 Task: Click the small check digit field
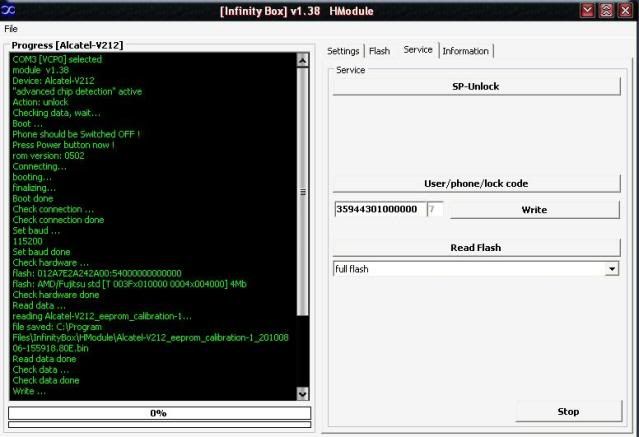pyautogui.click(x=434, y=210)
